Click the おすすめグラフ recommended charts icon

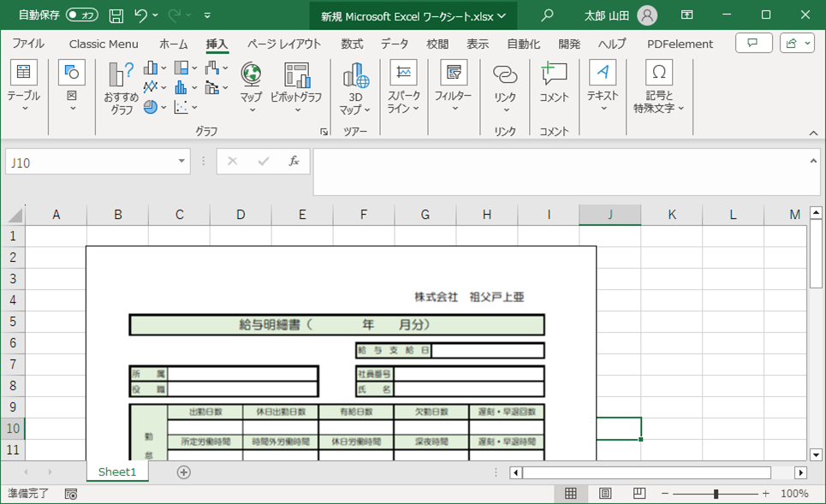[121, 88]
